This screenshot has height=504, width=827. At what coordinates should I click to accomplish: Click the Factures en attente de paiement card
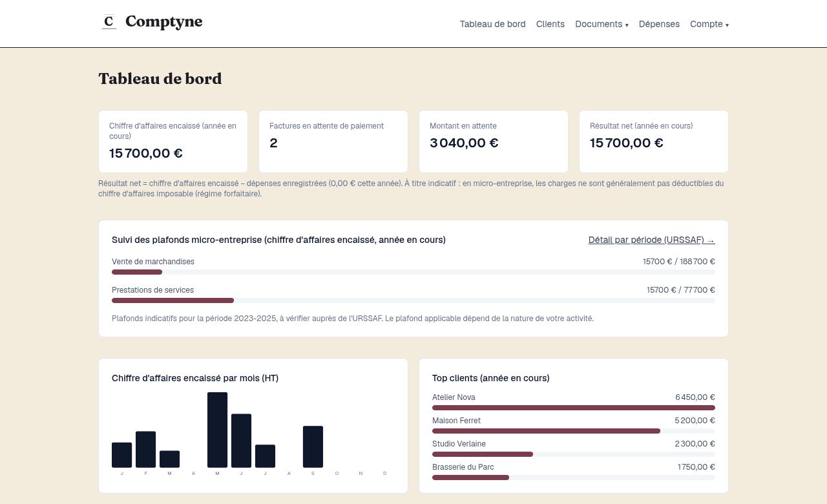[333, 142]
